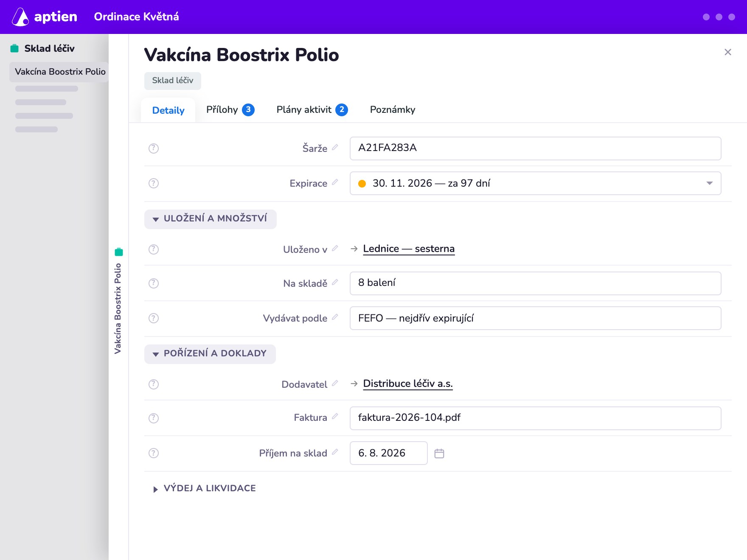Click pencil icon beside Faktura
The width and height of the screenshot is (747, 560).
click(335, 417)
